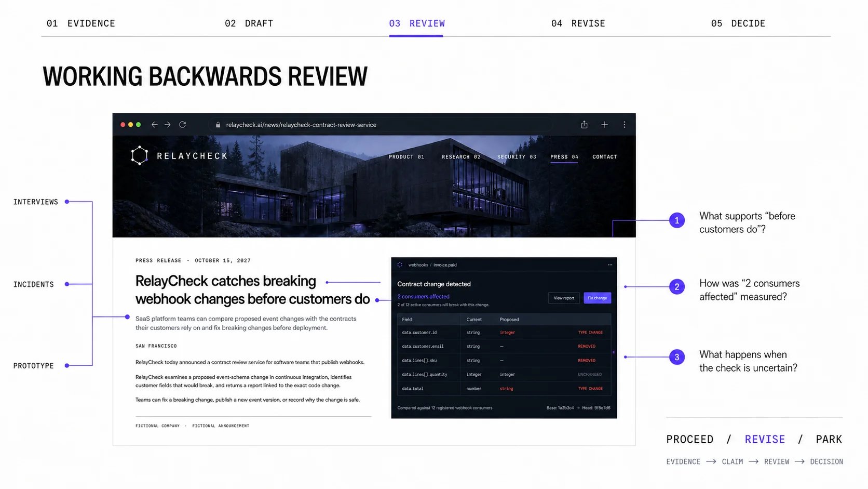The image size is (868, 489).
Task: Open the 01 Evidence step tab
Action: 80,23
